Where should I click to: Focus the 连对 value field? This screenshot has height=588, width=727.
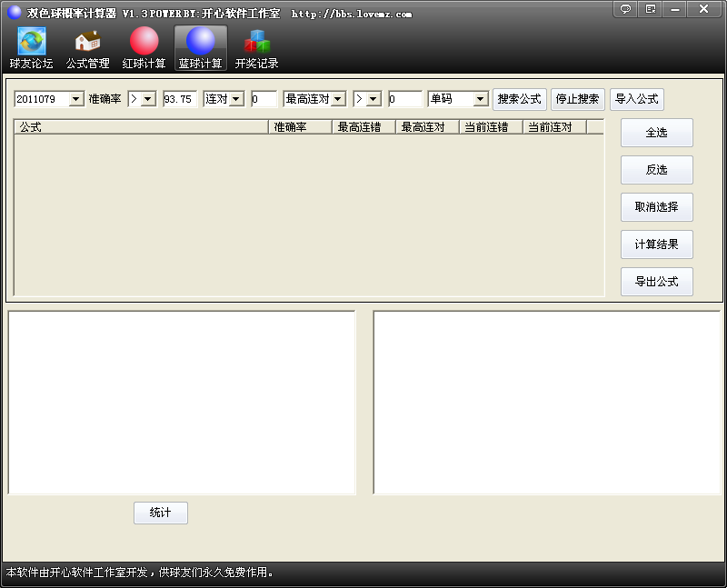click(x=264, y=99)
